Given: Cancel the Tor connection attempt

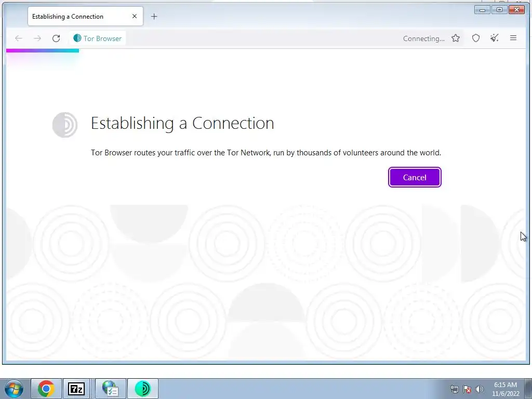Looking at the screenshot, I should click(414, 177).
